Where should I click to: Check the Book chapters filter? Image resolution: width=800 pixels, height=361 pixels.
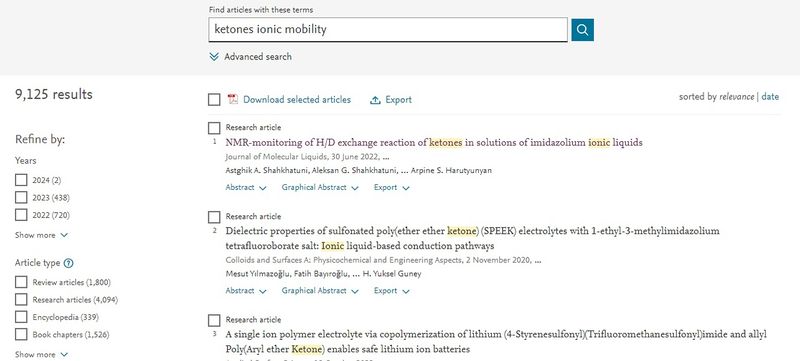point(21,334)
